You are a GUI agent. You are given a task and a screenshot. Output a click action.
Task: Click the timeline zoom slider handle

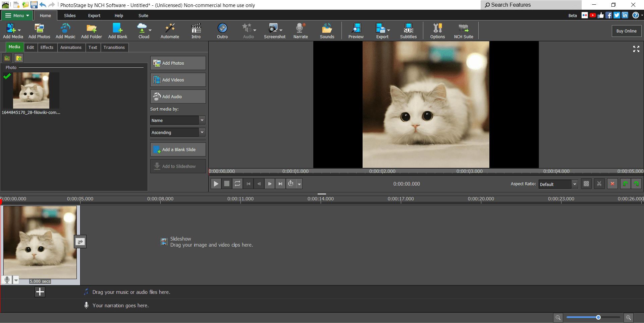(x=598, y=317)
